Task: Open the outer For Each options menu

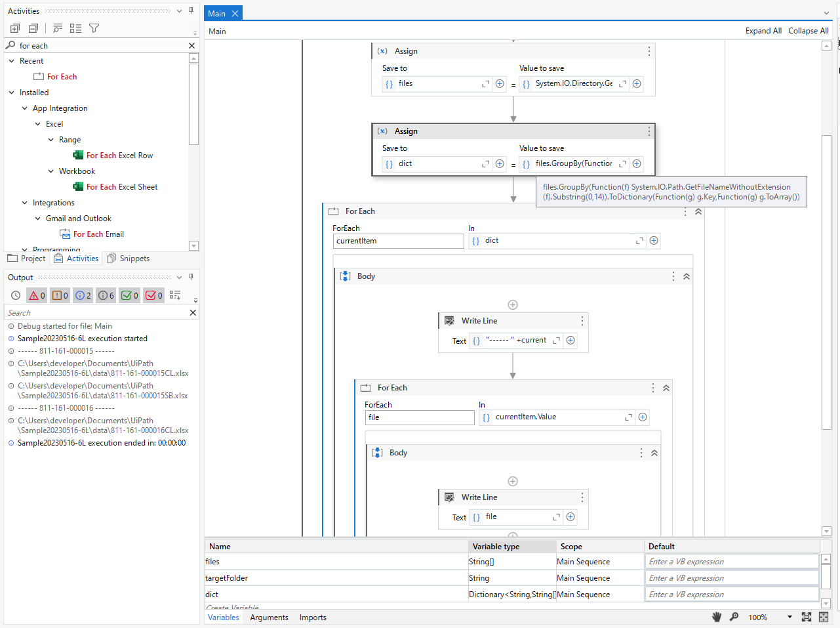Action: pyautogui.click(x=685, y=211)
